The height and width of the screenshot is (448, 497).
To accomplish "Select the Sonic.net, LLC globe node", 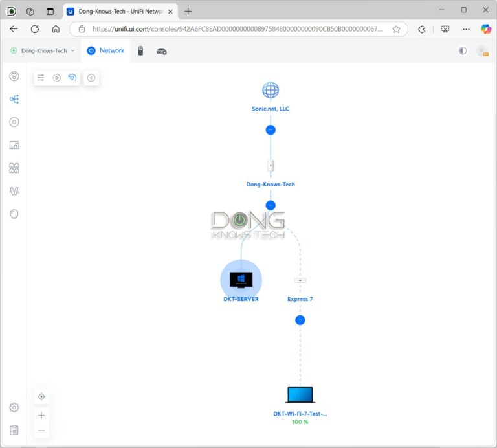I will coord(271,90).
